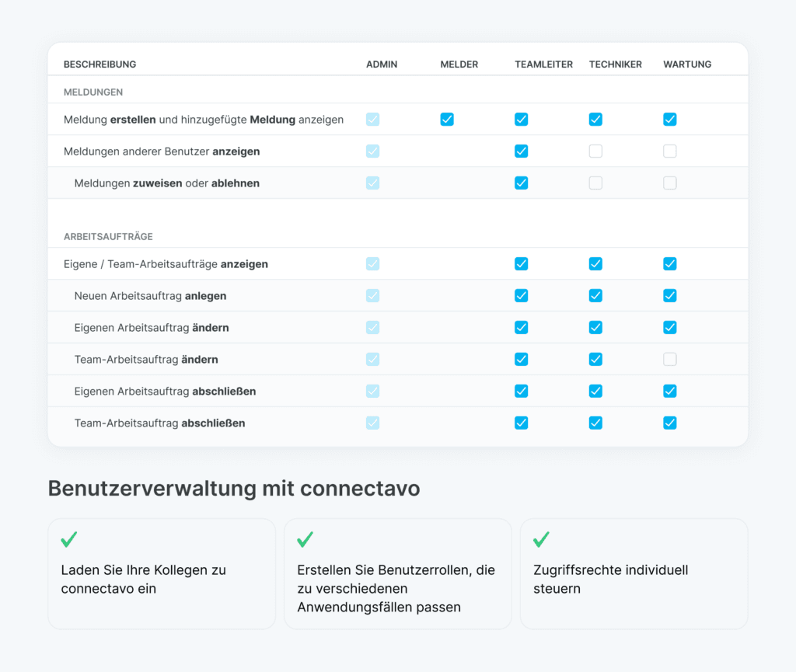Screen dimensions: 796x672
Task: Click the TEAMLEITER column header
Action: (543, 64)
